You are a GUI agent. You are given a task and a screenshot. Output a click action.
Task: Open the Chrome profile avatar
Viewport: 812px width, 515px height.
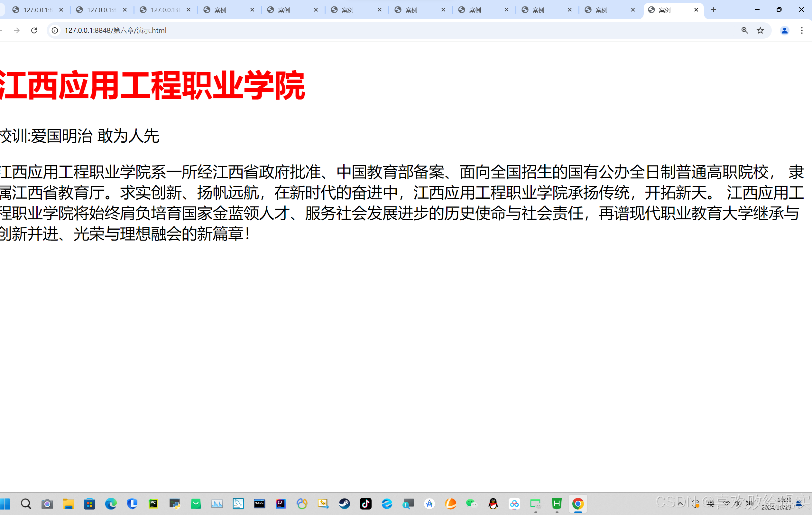tap(784, 30)
